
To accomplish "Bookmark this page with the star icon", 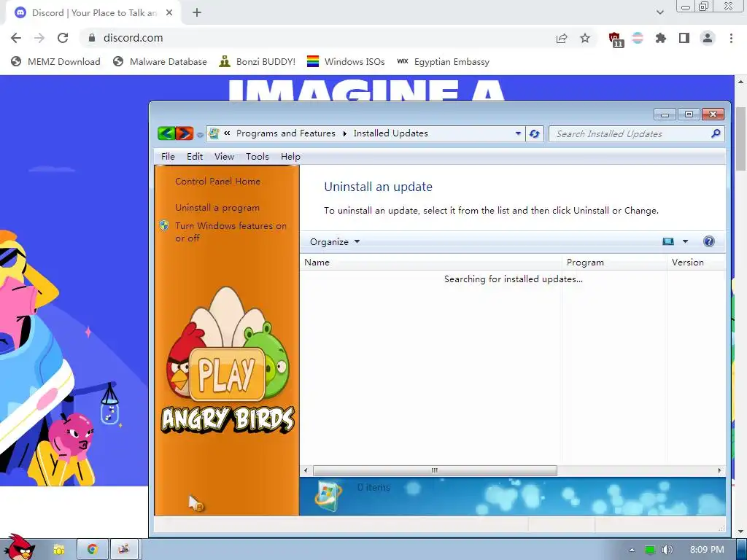I will (x=585, y=38).
